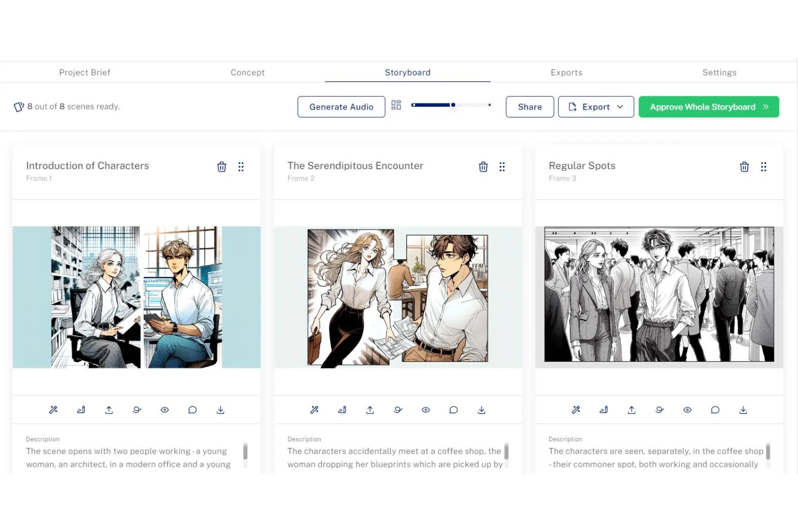Click the second toolbar icon under Regular Spots
This screenshot has width=798, height=532.
(x=603, y=410)
